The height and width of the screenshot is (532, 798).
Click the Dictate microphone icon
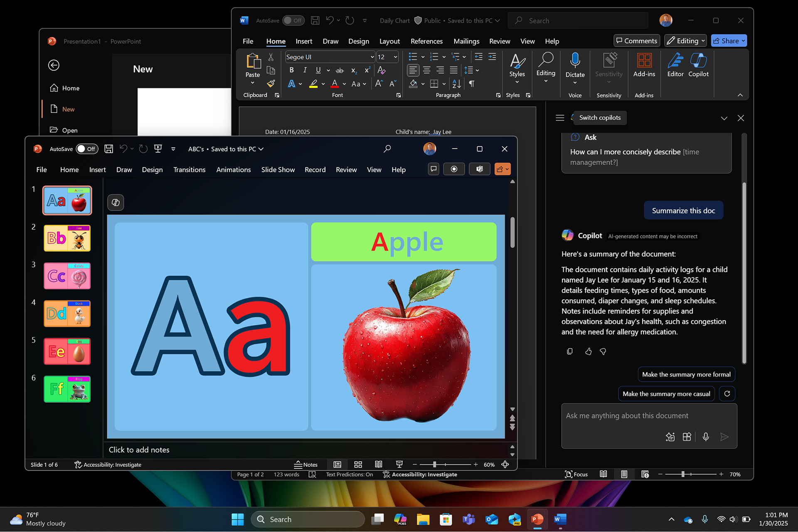(x=575, y=61)
